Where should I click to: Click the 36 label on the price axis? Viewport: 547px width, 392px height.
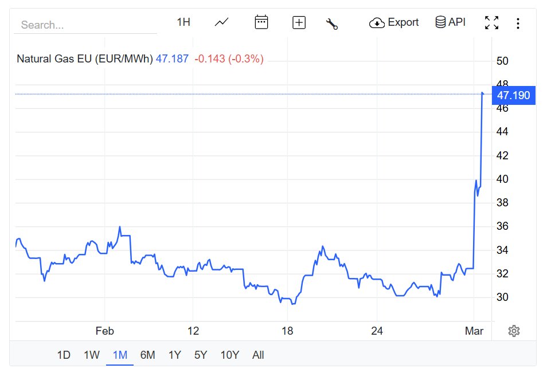click(502, 226)
